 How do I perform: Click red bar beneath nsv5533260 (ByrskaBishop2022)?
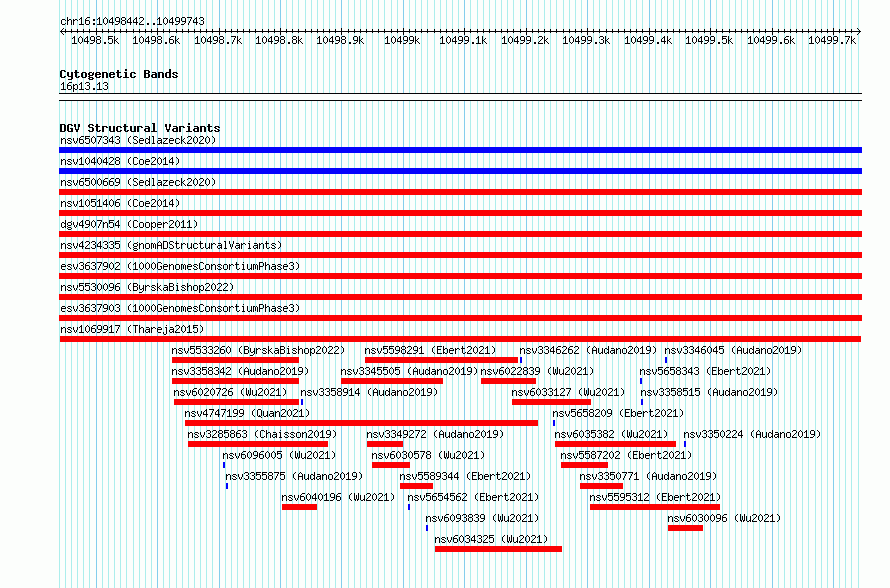click(x=235, y=360)
